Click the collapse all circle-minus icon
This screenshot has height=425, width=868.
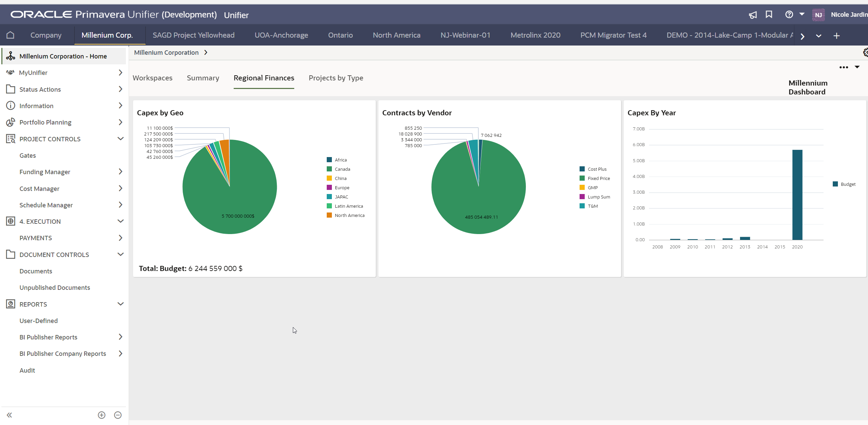tap(118, 415)
